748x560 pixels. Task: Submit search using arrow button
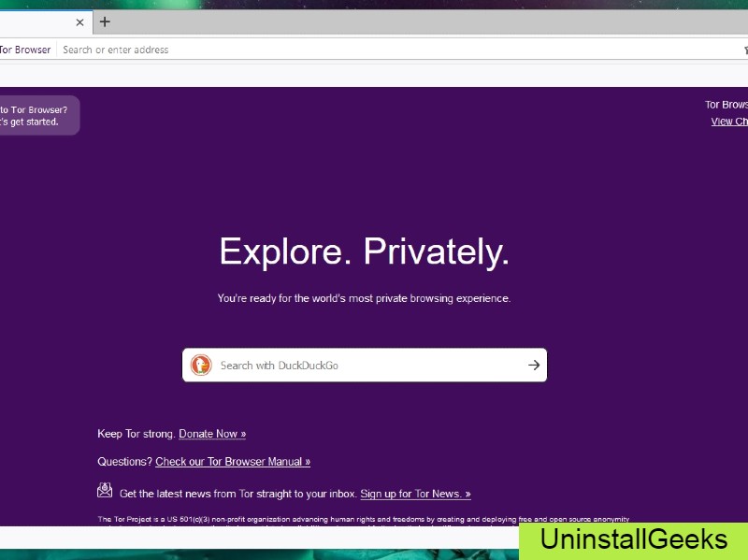pos(534,366)
